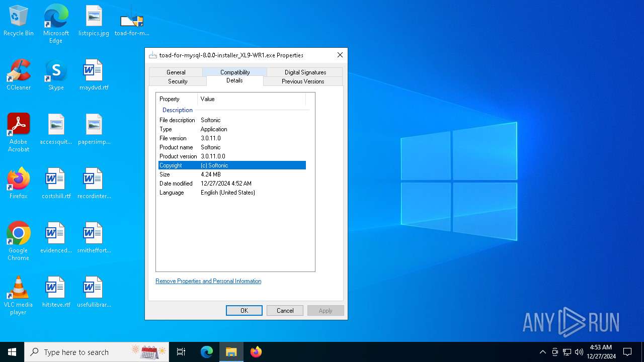Viewport: 644px width, 362px height.
Task: Select the Product name row
Action: coord(232,147)
